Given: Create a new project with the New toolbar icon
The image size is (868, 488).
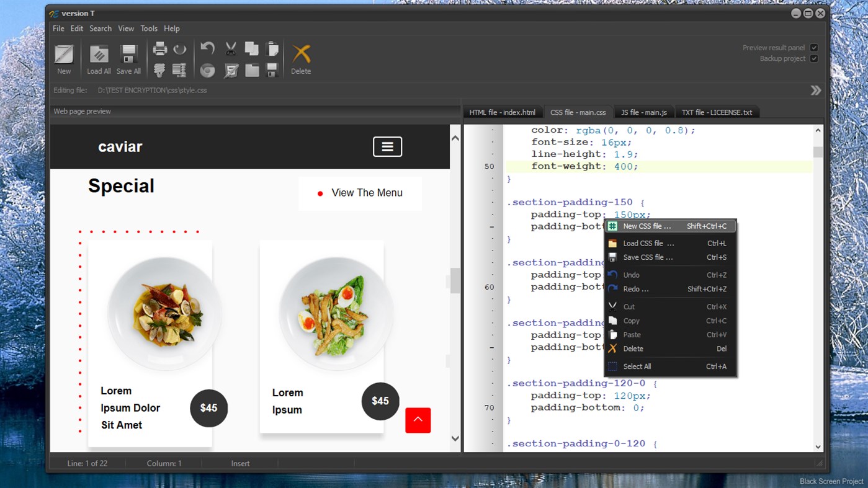Looking at the screenshot, I should point(64,55).
